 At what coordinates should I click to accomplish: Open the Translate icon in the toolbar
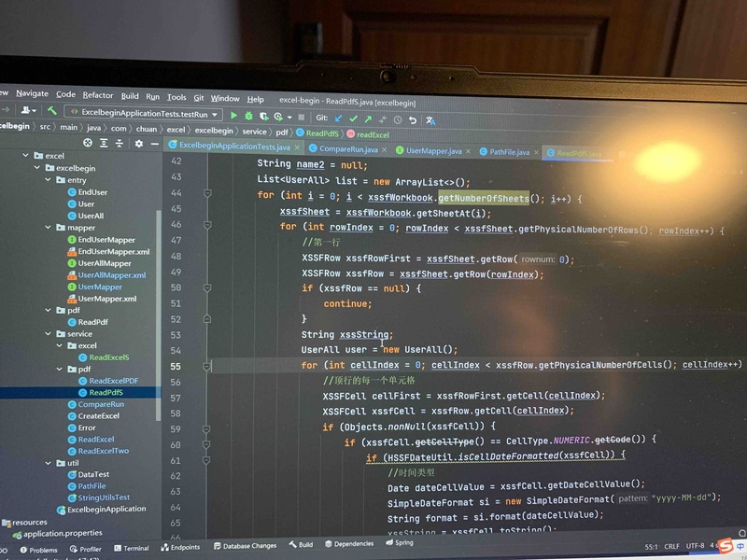(430, 120)
